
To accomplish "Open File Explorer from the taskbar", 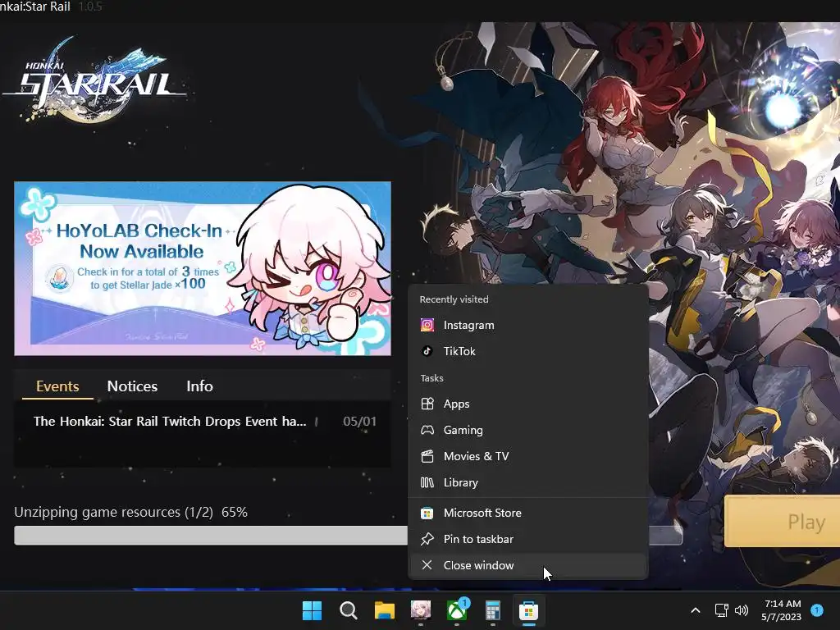I will click(x=385, y=610).
